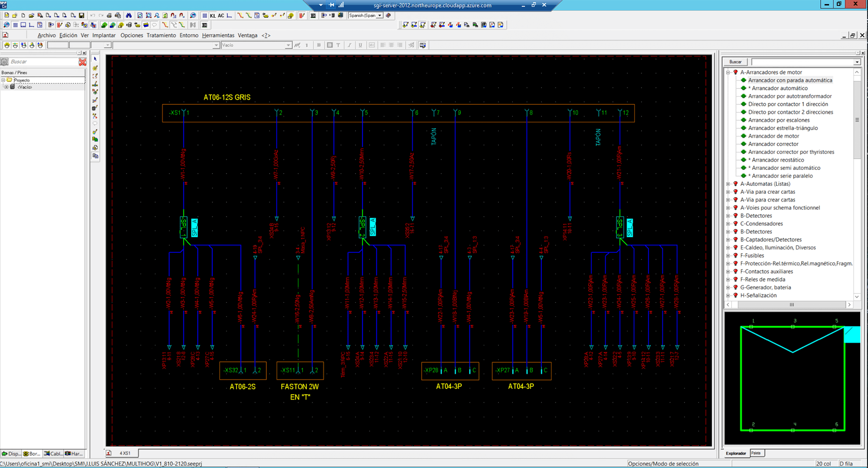The width and height of the screenshot is (868, 468).
Task: Click align text right icon
Action: coord(400,45)
